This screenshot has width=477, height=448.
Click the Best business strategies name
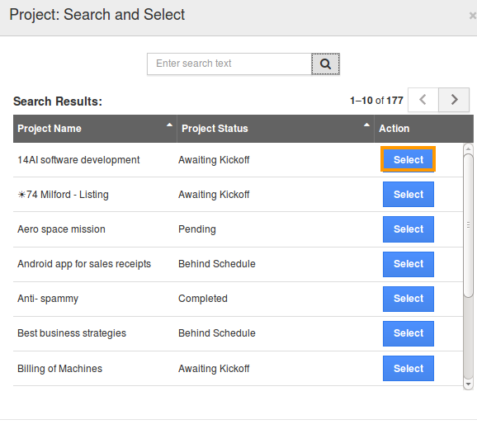tap(72, 333)
